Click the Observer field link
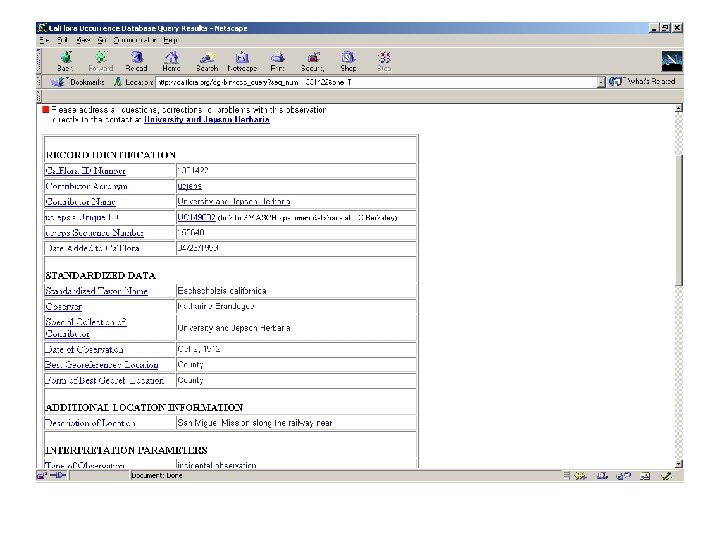This screenshot has height=540, width=720. (x=63, y=307)
